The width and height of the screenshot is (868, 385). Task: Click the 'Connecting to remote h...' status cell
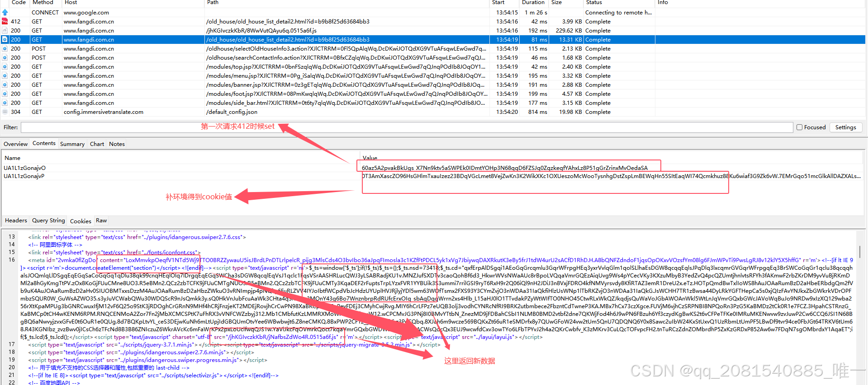coord(618,13)
